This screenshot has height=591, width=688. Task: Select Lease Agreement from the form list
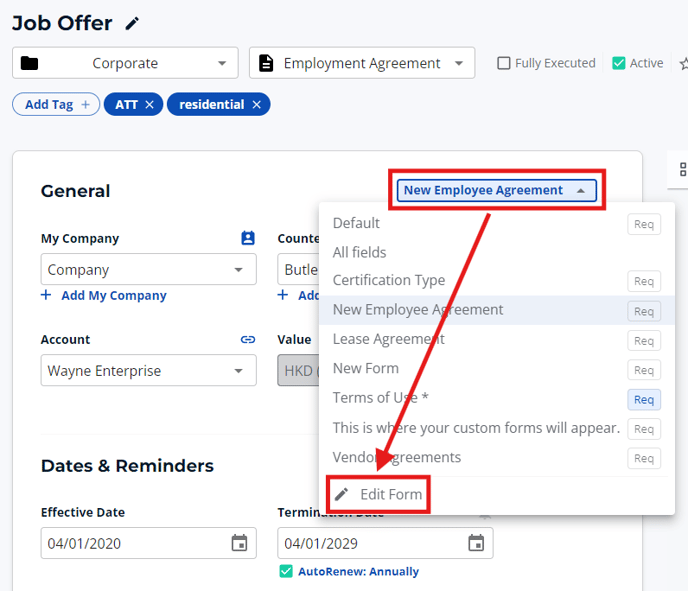389,339
